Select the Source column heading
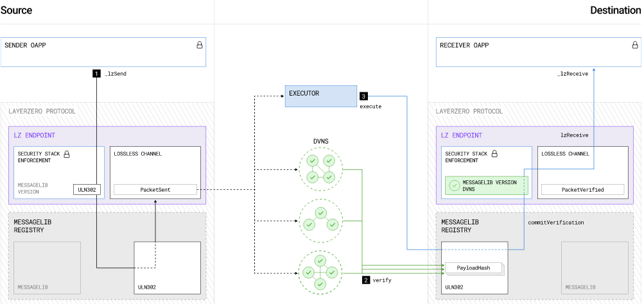Screen dimensions: 644x304 tap(16, 11)
